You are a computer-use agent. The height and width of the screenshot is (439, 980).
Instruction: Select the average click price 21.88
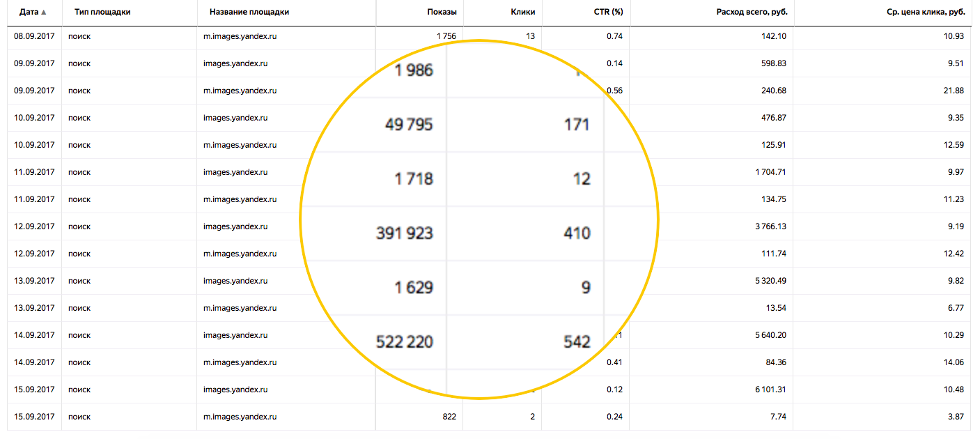coord(954,91)
